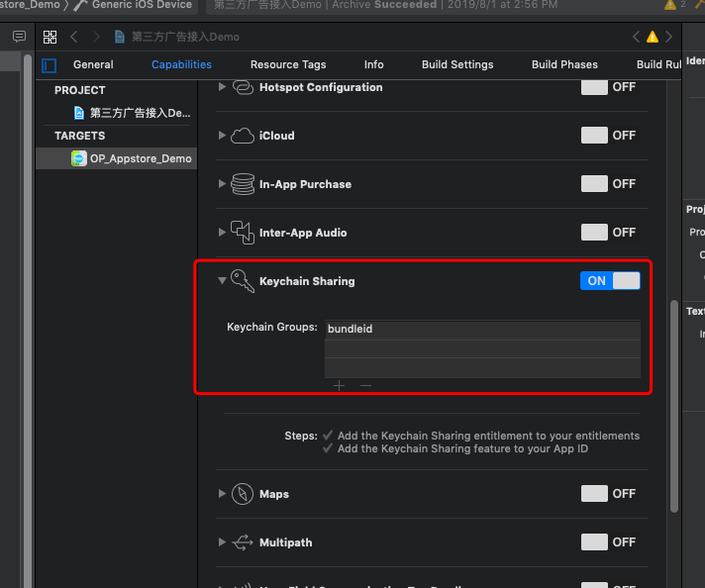Add a keychain group with the plus button
Screen dimensions: 705x588
[x=339, y=385]
